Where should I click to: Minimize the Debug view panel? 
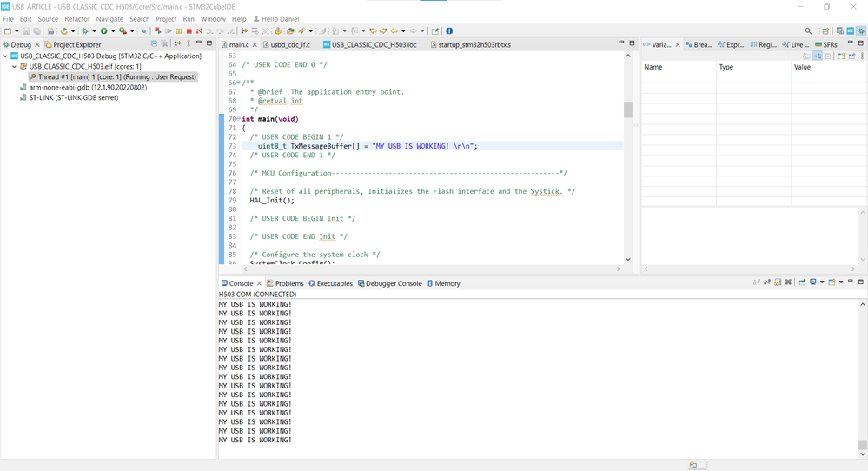(x=199, y=43)
